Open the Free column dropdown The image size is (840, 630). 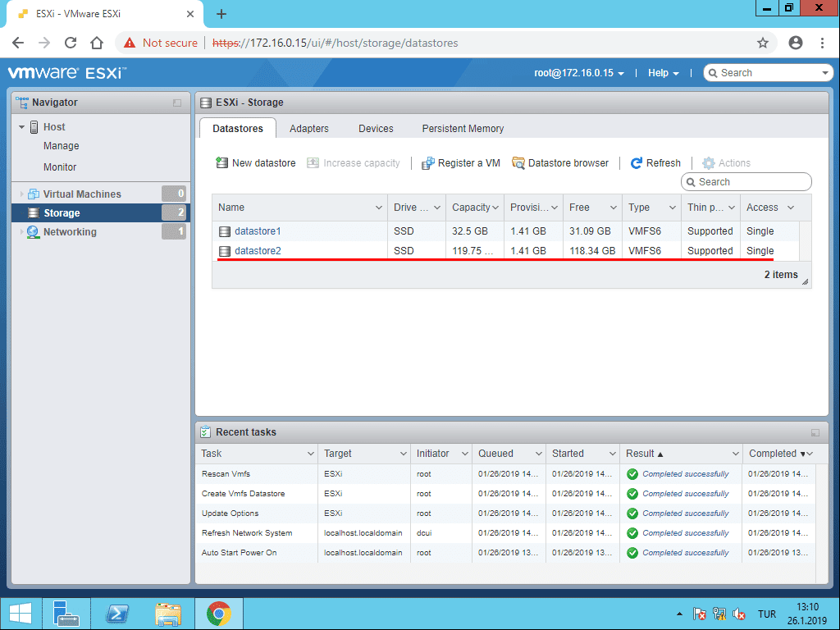[x=613, y=208]
